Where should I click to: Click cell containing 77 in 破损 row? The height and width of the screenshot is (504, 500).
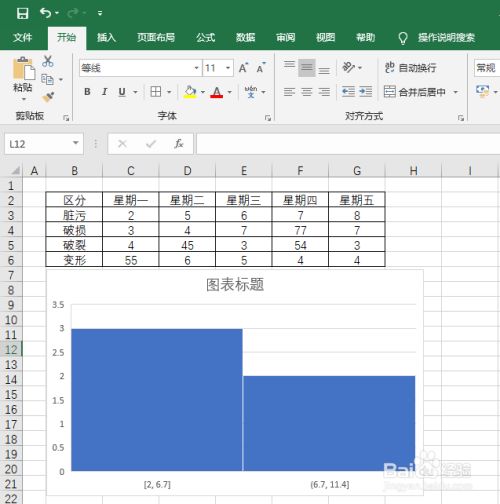click(300, 230)
